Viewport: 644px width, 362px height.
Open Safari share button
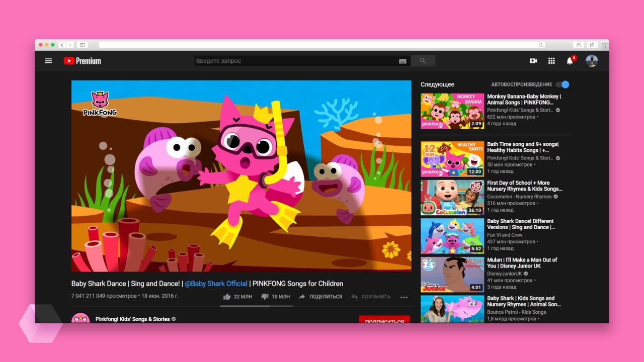[579, 45]
